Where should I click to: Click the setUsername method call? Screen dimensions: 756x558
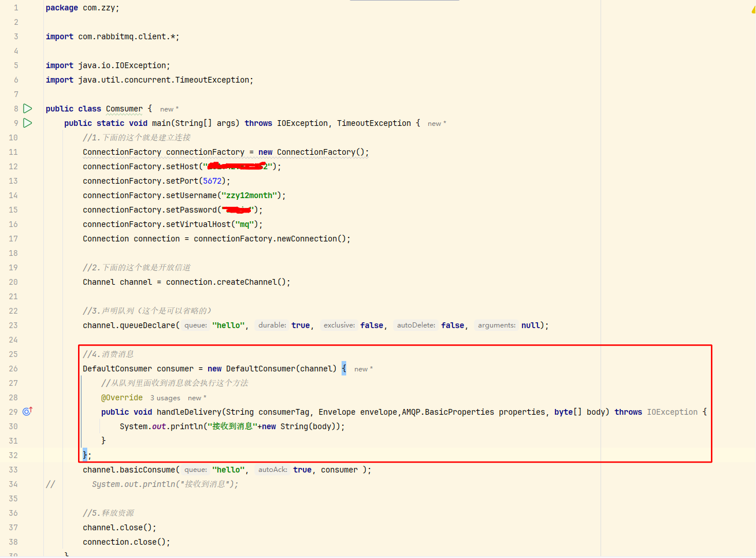click(x=191, y=195)
